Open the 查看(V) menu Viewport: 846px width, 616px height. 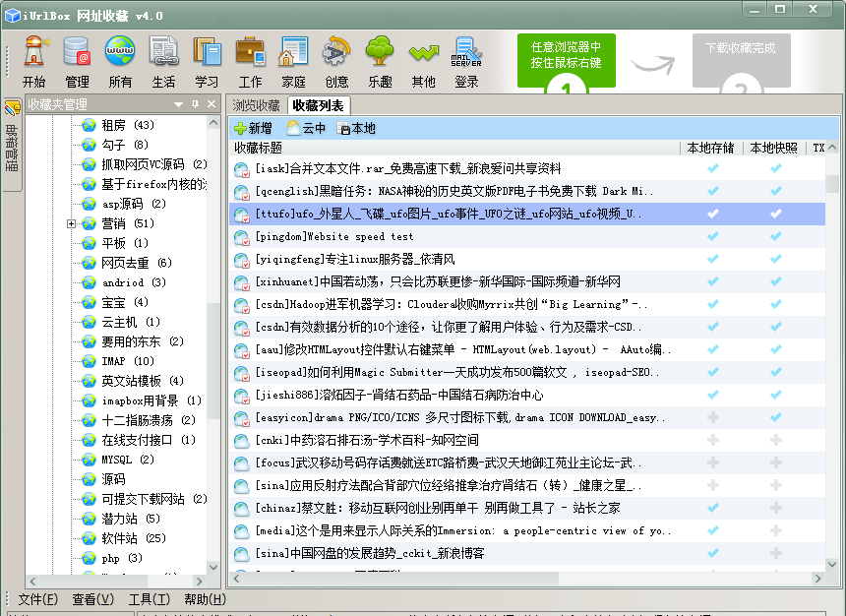click(x=91, y=599)
